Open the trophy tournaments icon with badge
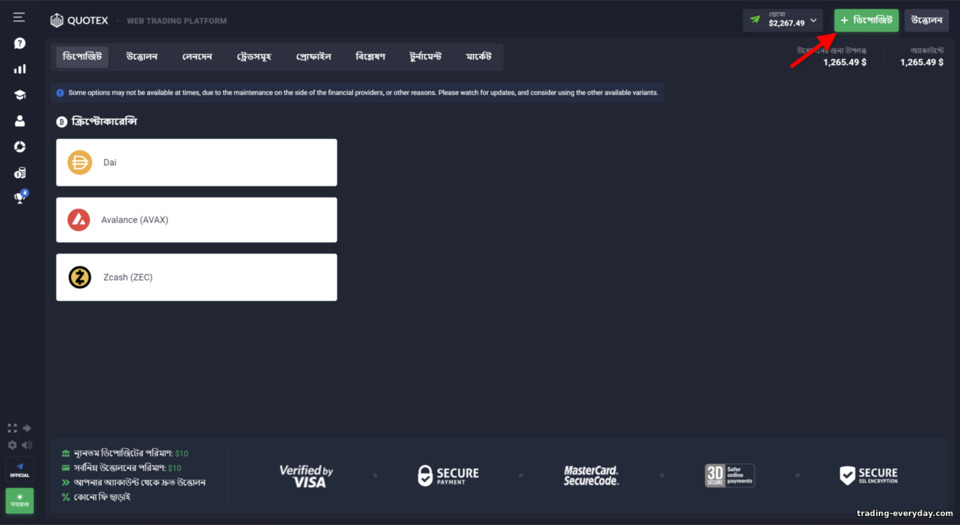Viewport: 960px width, 525px height. pos(21,196)
